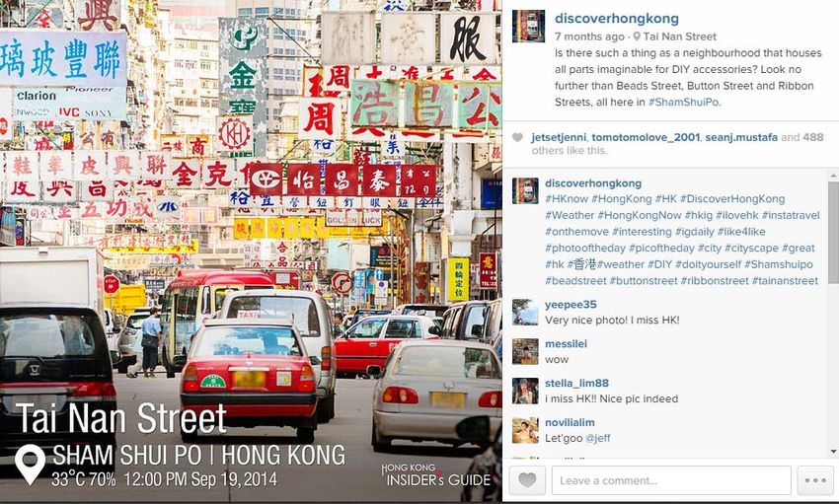Open the three-dots more options button
Viewport: 839px width, 504px height.
pyautogui.click(x=815, y=480)
